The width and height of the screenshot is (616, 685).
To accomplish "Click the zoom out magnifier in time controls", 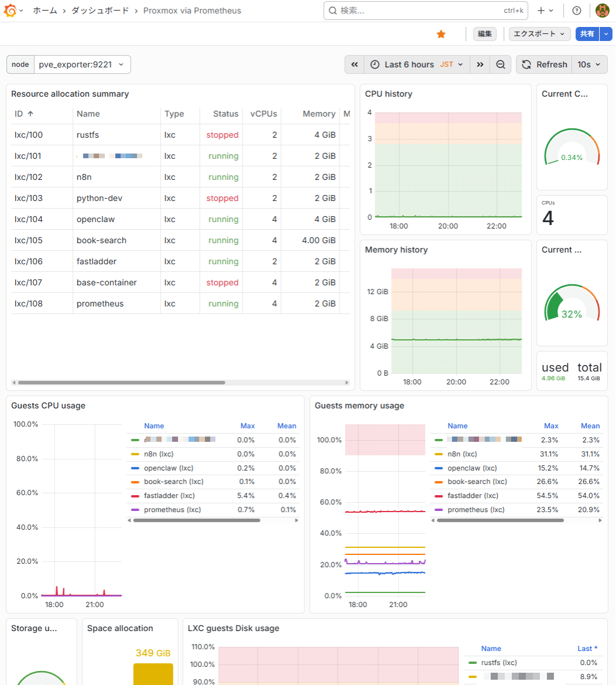I will tap(501, 64).
